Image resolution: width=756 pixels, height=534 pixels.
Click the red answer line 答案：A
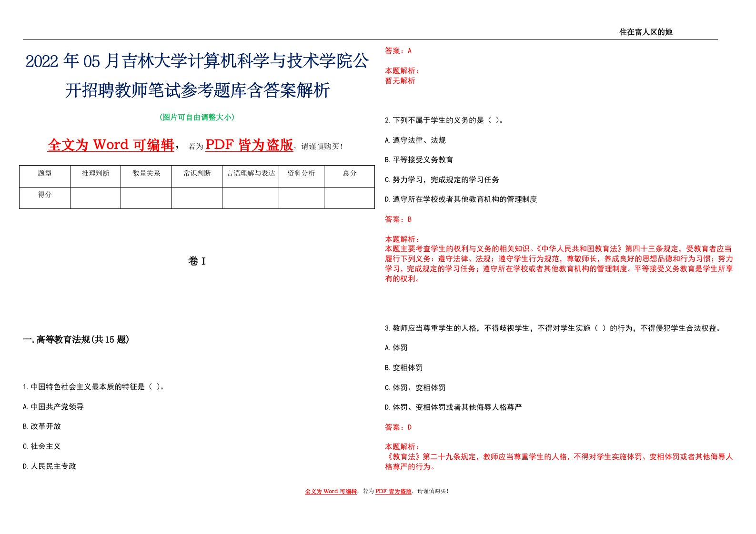click(398, 51)
